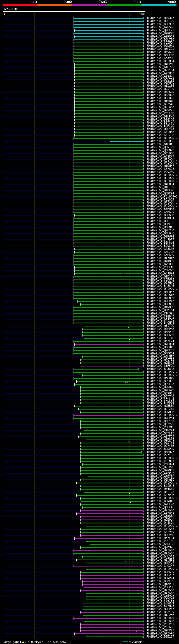Click the arrowhead beside UniRef100_A2Z546
179x644 pixels.
point(143,104)
